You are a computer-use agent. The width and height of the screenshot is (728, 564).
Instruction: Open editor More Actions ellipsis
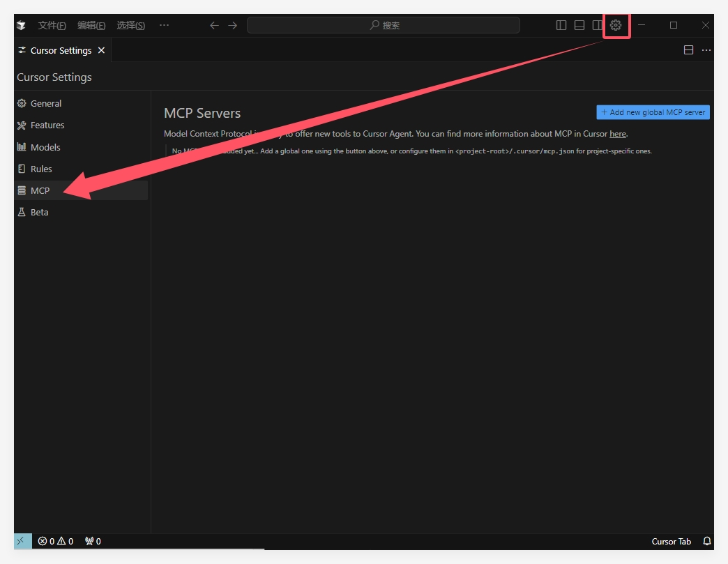click(706, 50)
